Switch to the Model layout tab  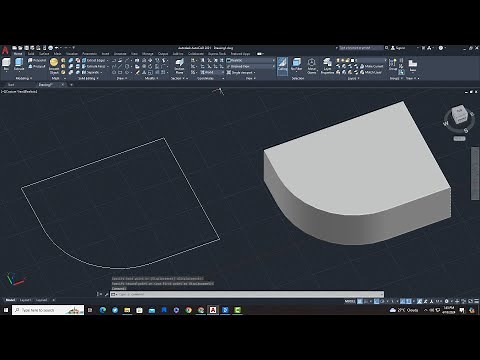[x=10, y=300]
